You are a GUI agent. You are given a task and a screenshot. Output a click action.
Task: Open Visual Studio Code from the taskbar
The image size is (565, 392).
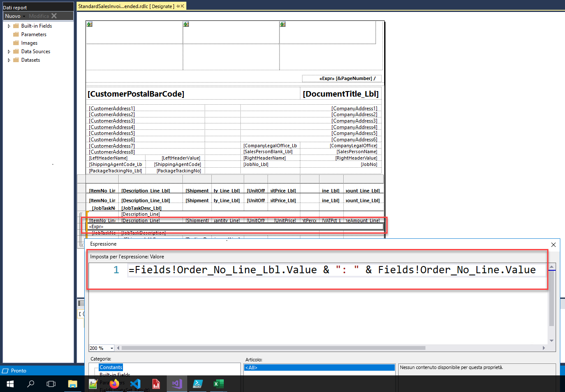[135, 384]
